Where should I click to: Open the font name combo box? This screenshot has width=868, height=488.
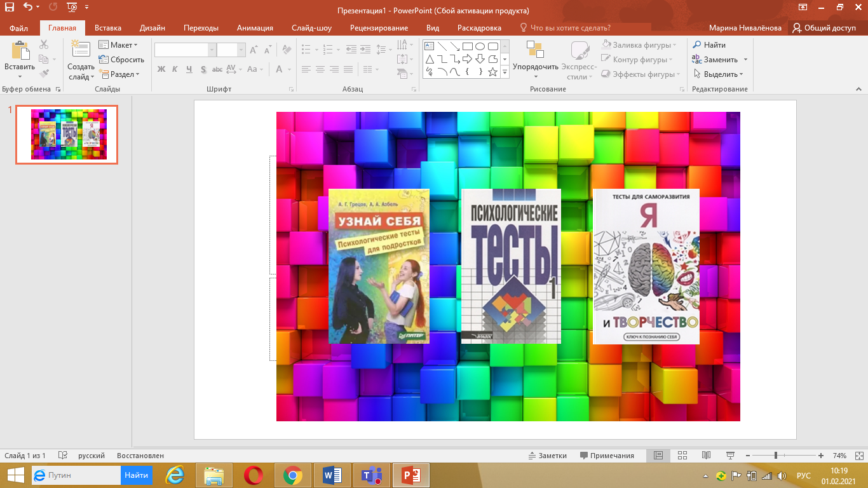pyautogui.click(x=185, y=50)
